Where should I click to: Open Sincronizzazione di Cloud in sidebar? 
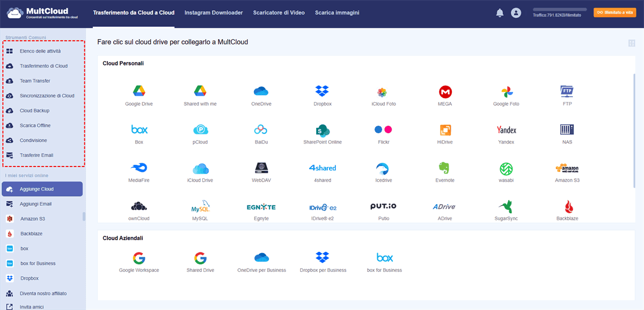pos(47,96)
